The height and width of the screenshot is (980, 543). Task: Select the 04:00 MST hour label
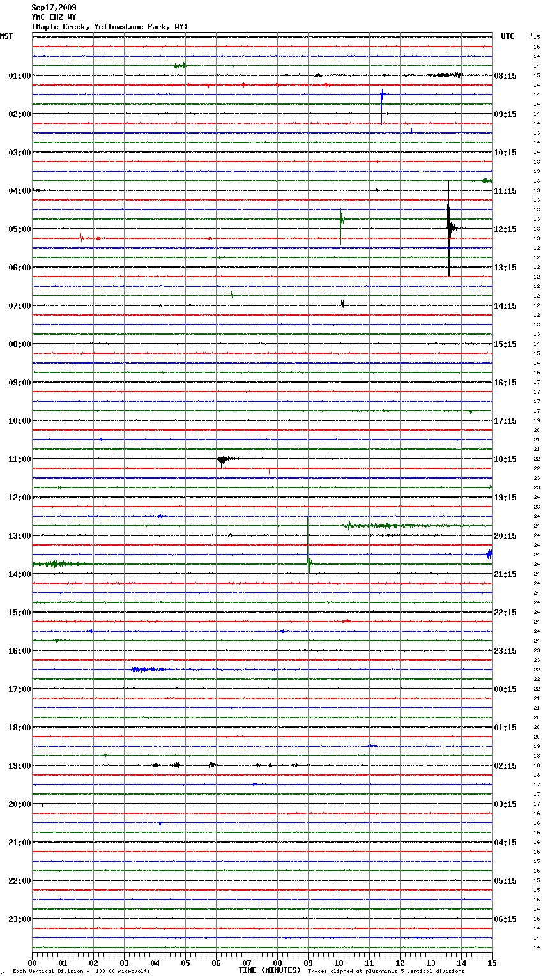tap(20, 191)
